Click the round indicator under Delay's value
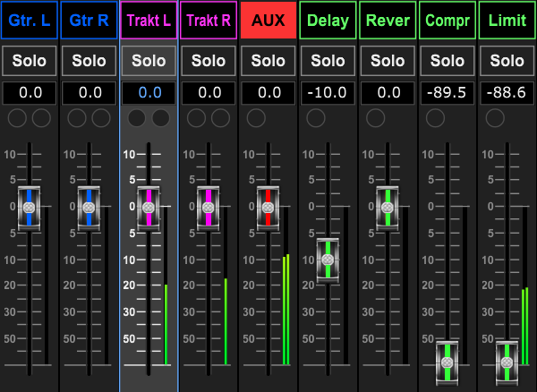 (317, 118)
